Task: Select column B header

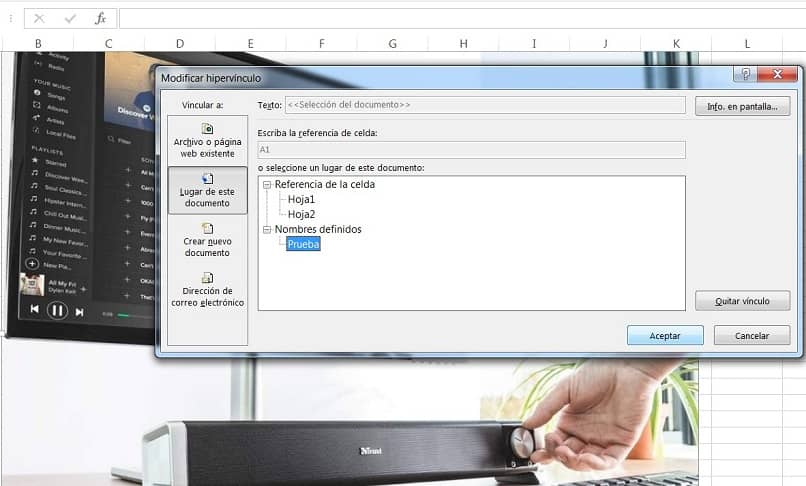Action: point(38,44)
